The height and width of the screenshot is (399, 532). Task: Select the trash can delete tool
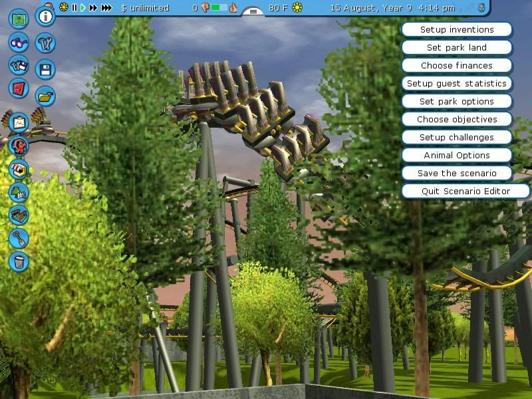tap(19, 261)
